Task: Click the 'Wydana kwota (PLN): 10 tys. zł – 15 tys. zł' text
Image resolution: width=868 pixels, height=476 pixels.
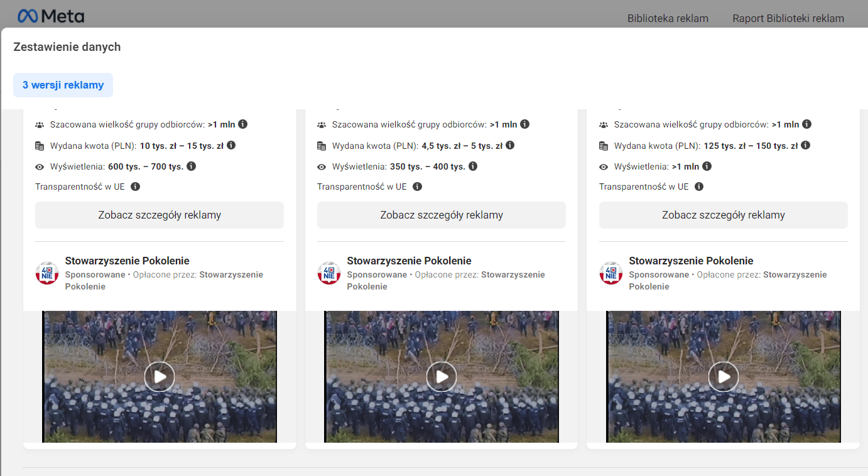Action: pos(137,146)
